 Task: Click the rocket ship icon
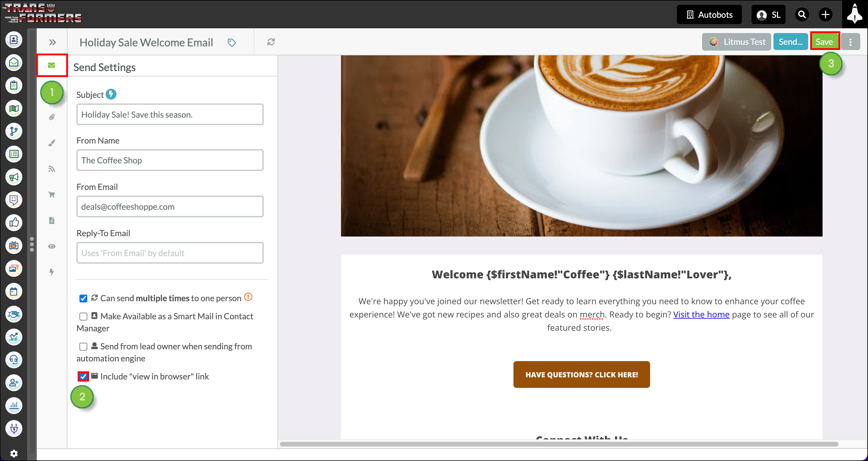pyautogui.click(x=854, y=14)
